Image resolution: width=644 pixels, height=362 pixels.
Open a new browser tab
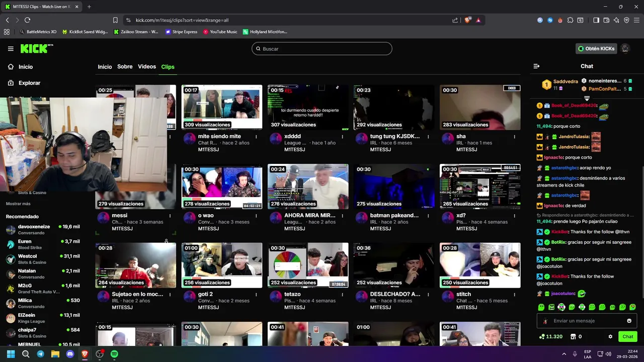(89, 7)
